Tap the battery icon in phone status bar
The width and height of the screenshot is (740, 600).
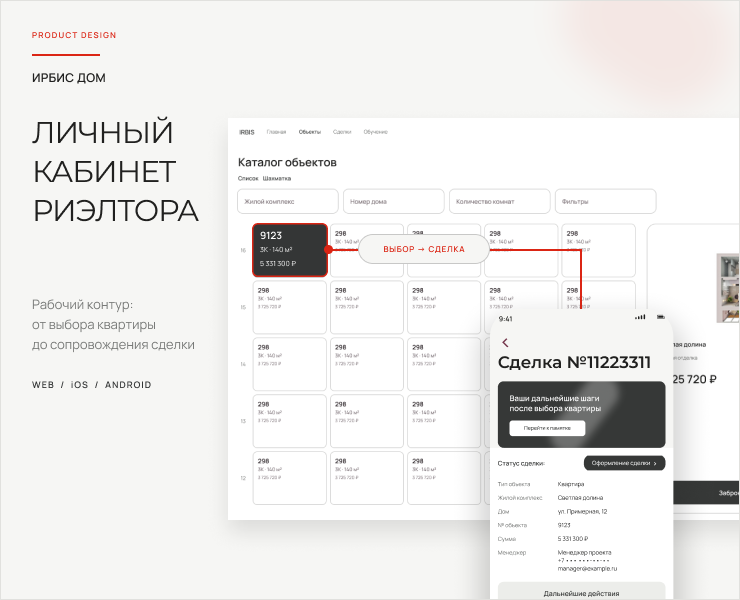(661, 317)
